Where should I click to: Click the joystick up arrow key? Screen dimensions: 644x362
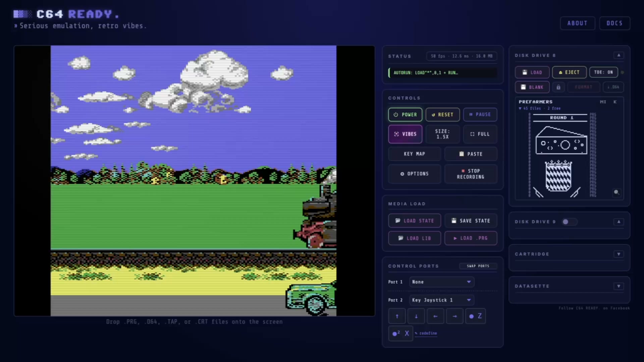click(397, 316)
